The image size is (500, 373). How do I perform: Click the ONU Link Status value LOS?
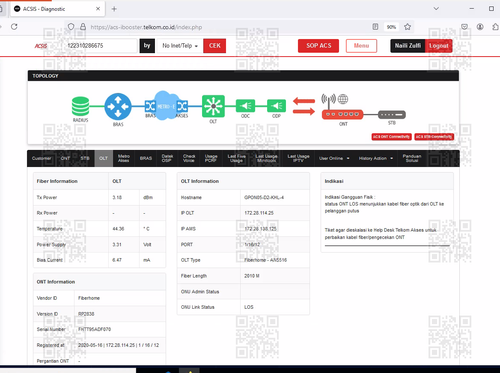click(x=249, y=307)
